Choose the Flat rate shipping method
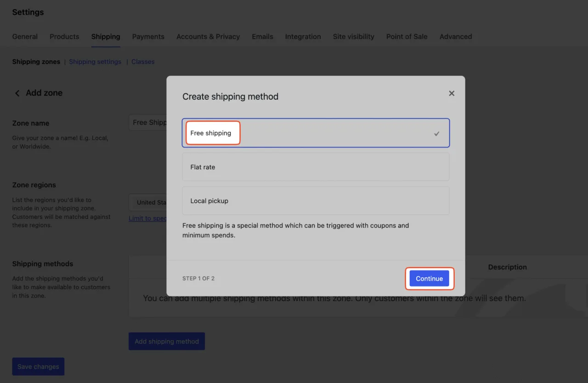This screenshot has width=588, height=383. coord(316,167)
